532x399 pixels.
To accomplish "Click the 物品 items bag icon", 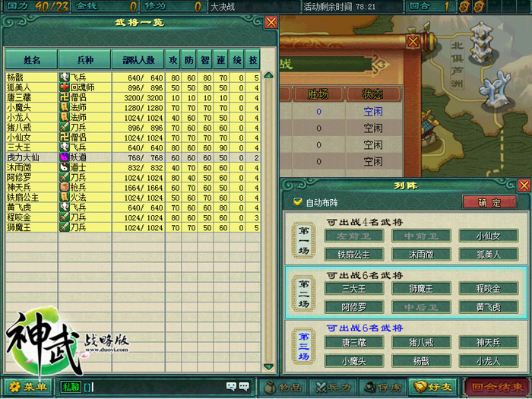I will point(287,388).
